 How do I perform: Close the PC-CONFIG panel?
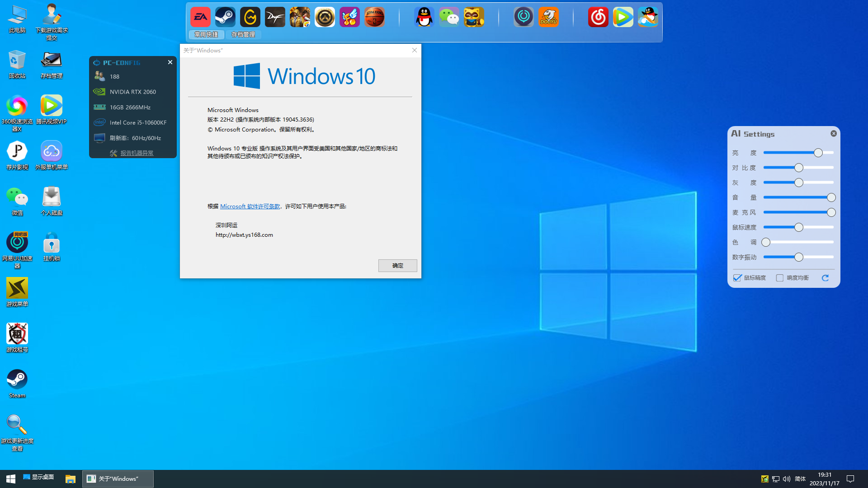coord(170,62)
